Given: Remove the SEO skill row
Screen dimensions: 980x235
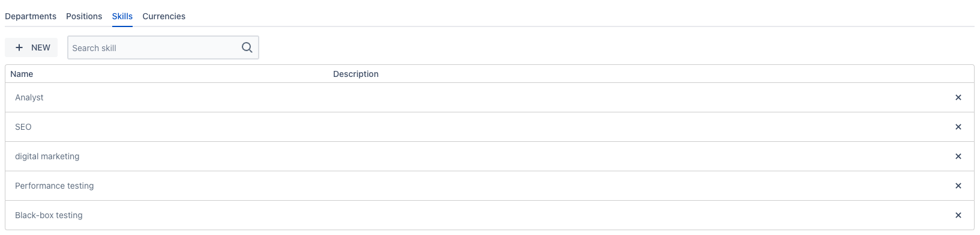Looking at the screenshot, I should pyautogui.click(x=958, y=127).
